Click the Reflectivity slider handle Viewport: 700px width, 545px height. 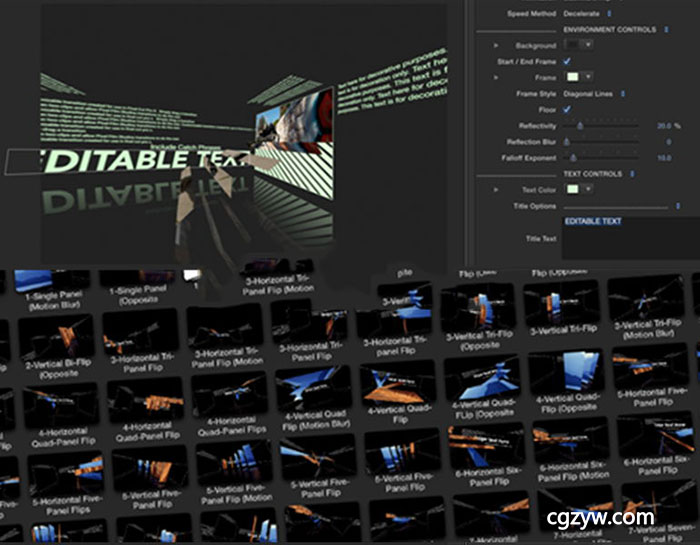581,126
